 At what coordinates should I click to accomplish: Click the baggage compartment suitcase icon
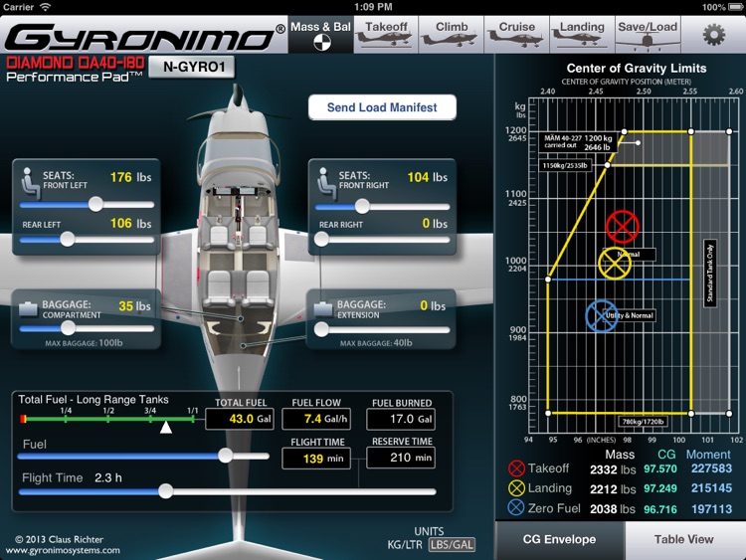(x=28, y=309)
